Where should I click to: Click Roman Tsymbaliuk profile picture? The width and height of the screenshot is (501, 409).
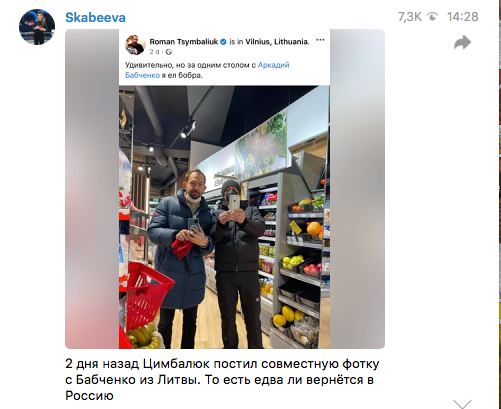(x=135, y=45)
